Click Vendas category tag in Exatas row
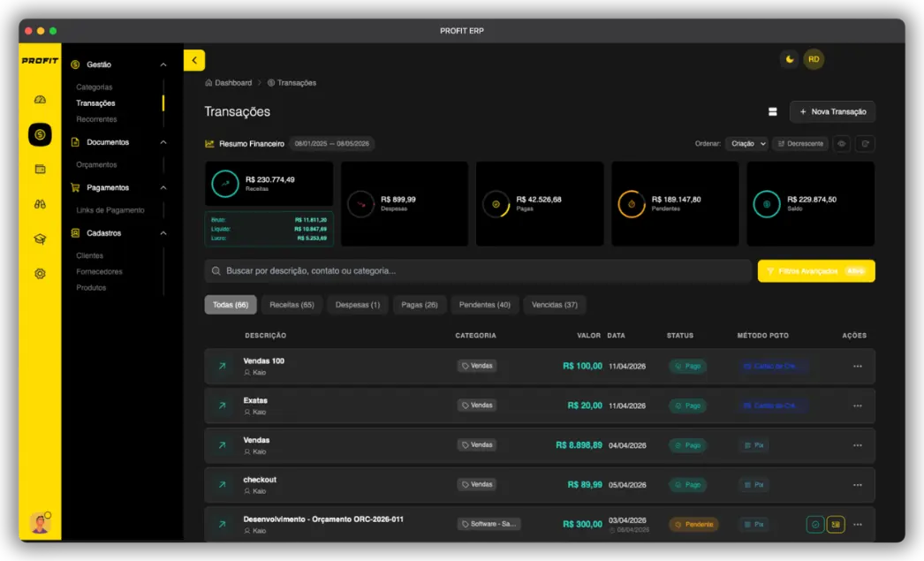924x561 pixels. tap(477, 406)
